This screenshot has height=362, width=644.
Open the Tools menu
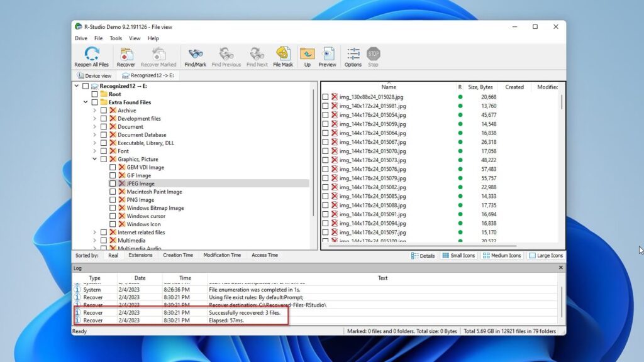point(116,38)
